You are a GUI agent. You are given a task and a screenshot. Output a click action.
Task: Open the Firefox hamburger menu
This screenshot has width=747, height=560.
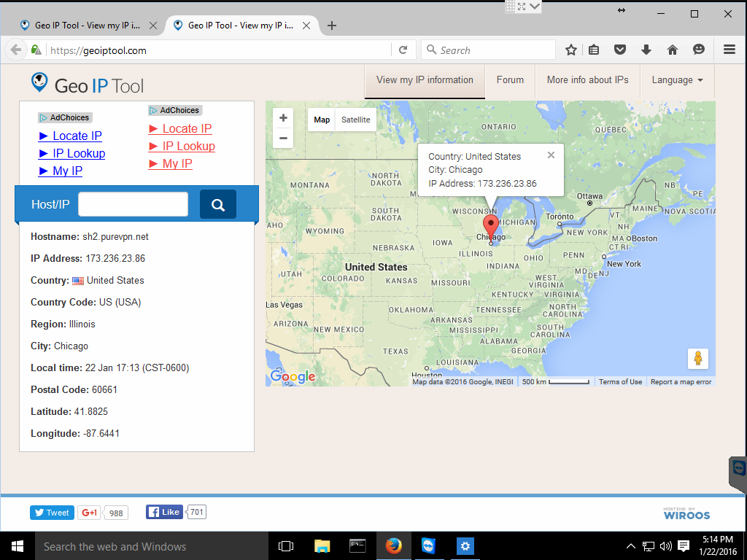pyautogui.click(x=729, y=50)
